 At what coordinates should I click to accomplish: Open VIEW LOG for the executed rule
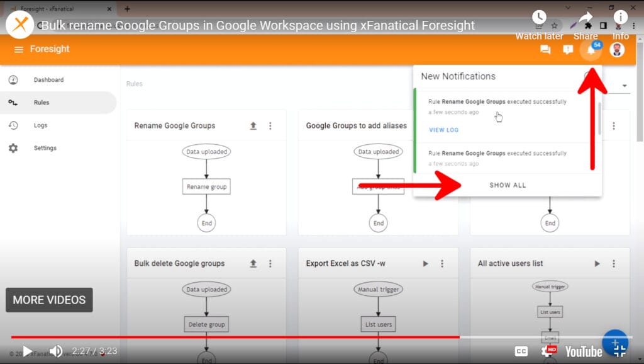[442, 130]
